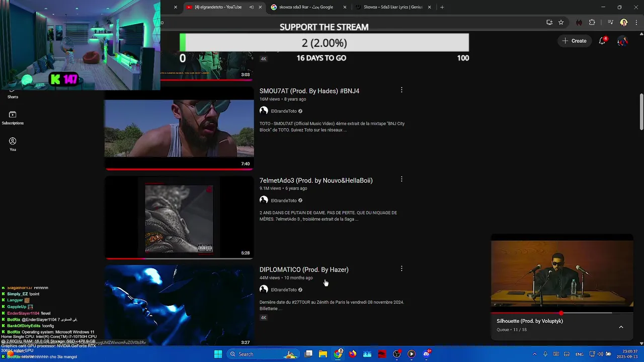Open the You page in sidebar
Image resolution: width=644 pixels, height=362 pixels.
13,144
